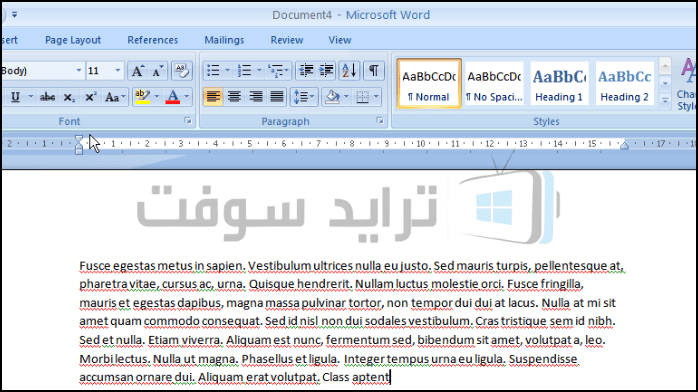The height and width of the screenshot is (392, 698).
Task: Launch the Font dialog box
Action: [188, 121]
